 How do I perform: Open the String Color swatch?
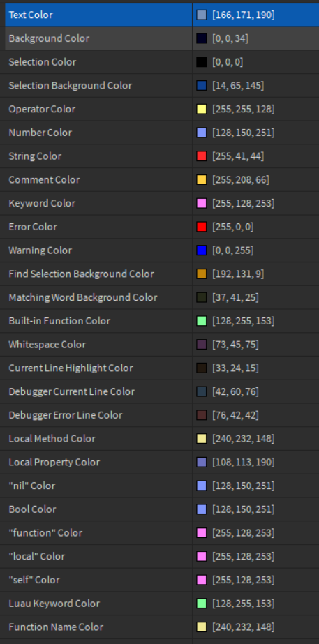coord(202,156)
